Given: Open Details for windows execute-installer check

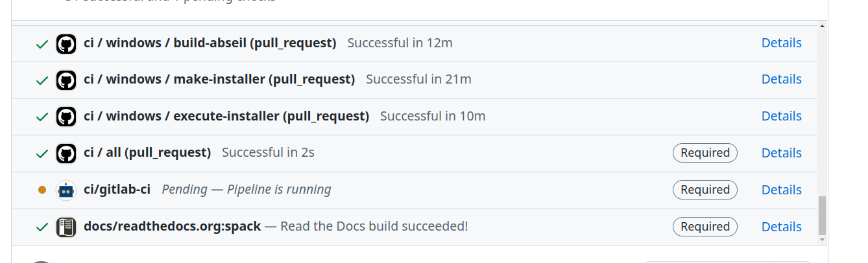Looking at the screenshot, I should pyautogui.click(x=781, y=116).
